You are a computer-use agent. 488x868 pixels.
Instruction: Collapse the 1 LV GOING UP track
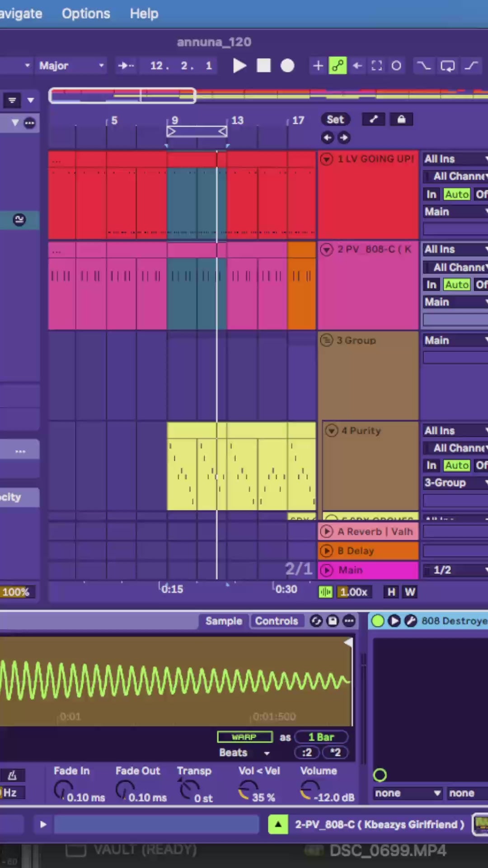point(327,159)
